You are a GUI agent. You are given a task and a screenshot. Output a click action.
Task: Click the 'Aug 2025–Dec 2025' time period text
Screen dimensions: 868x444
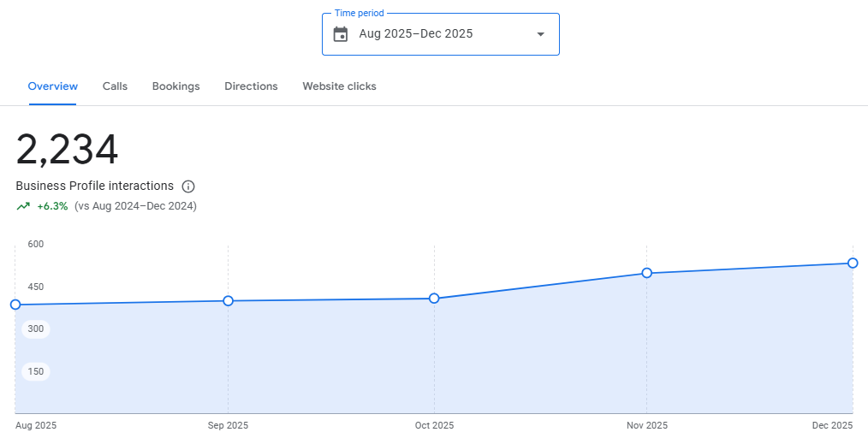(x=416, y=33)
